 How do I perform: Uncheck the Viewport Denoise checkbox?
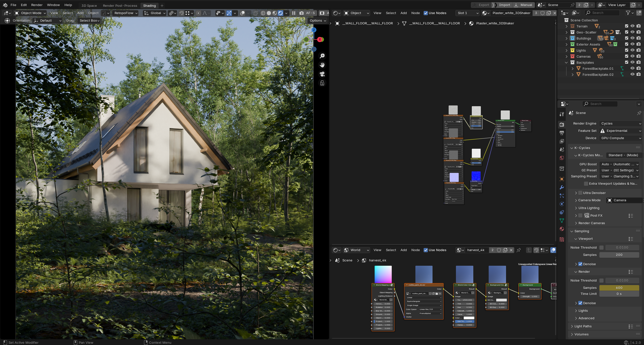(580, 264)
